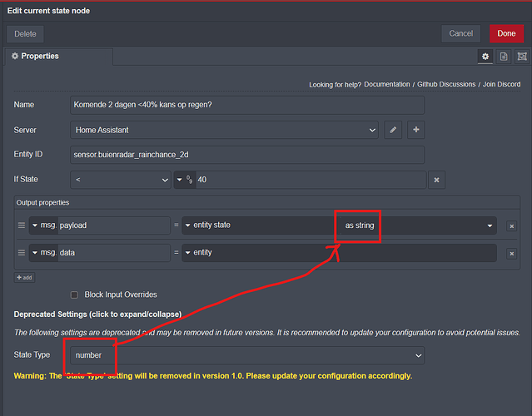The image size is (532, 416).
Task: Toggle Block Input Overrides checkbox
Action: 74,295
